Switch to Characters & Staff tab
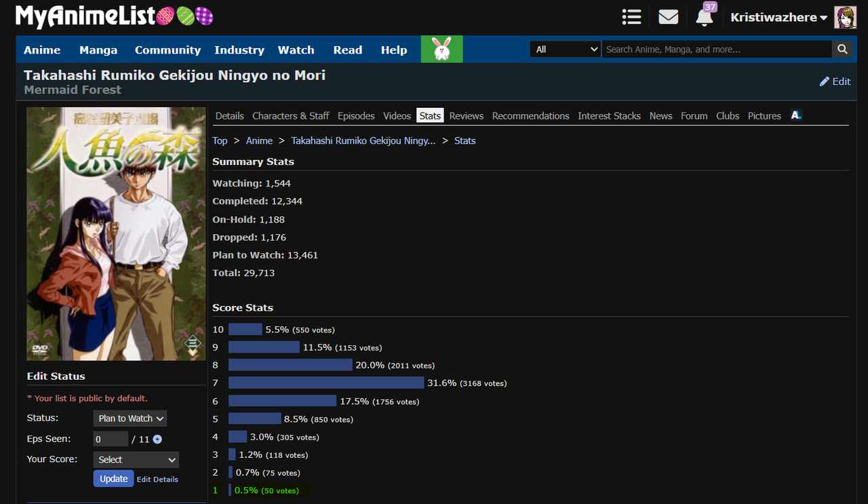The height and width of the screenshot is (504, 868). [x=291, y=116]
